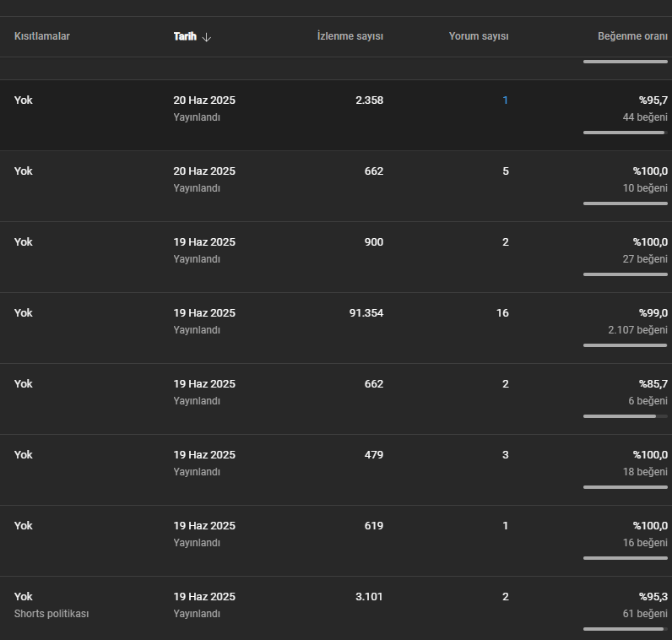The width and height of the screenshot is (672, 640).
Task: Click 662 views in the 6 beğeni row
Action: [374, 383]
